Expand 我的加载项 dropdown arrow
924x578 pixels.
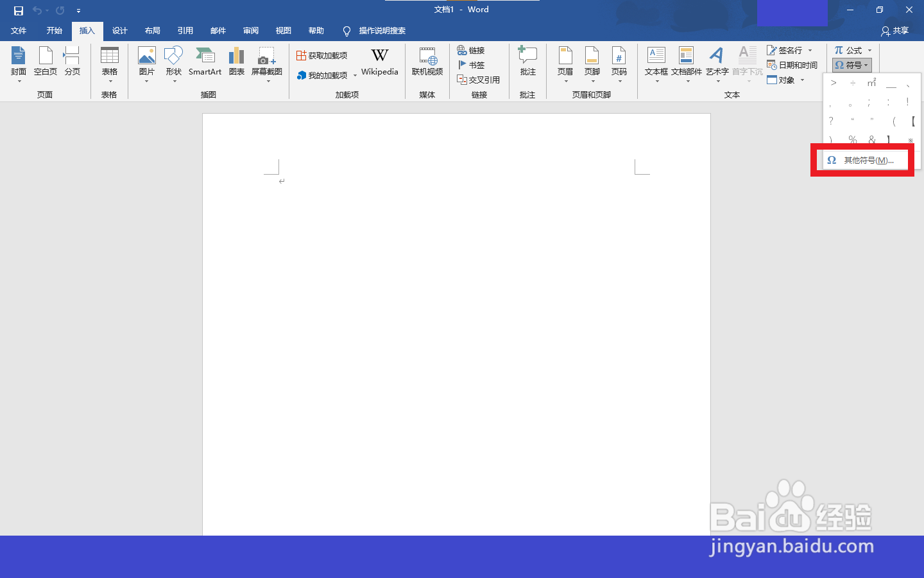point(355,76)
